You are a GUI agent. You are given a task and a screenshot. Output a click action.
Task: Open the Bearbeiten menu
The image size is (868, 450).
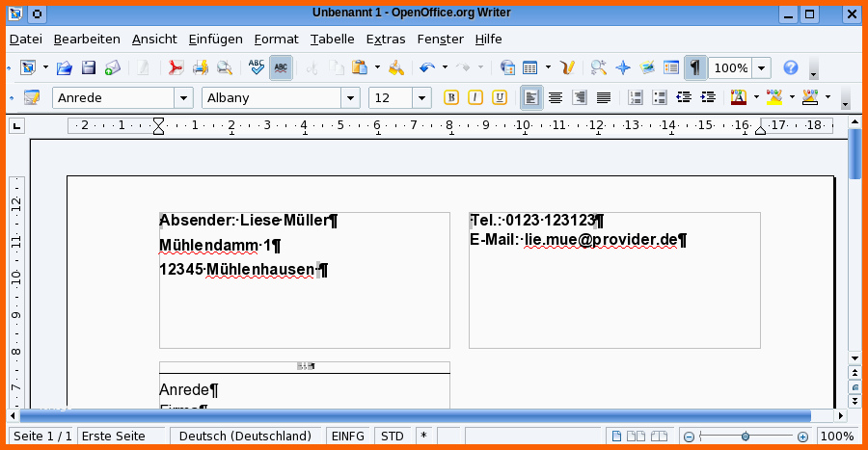click(87, 40)
